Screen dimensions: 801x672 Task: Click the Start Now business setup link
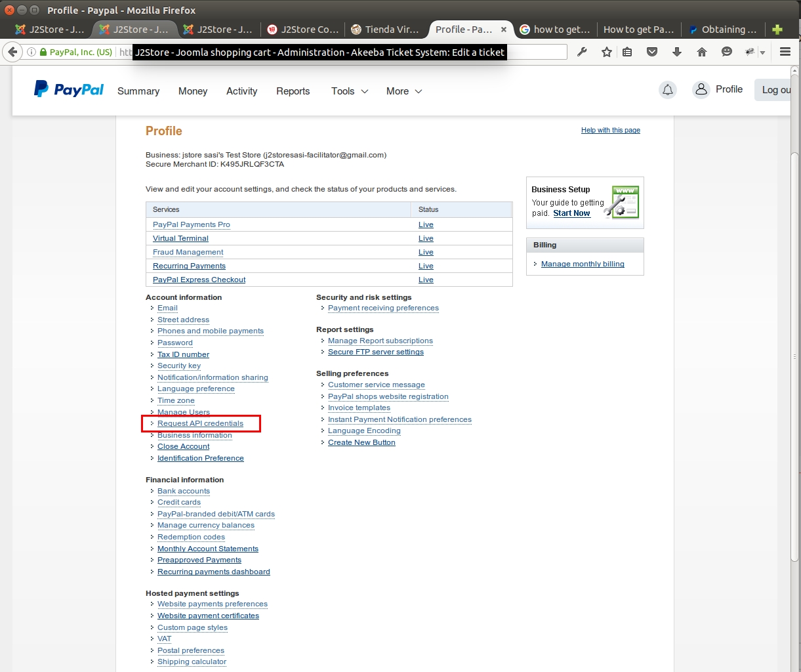571,213
